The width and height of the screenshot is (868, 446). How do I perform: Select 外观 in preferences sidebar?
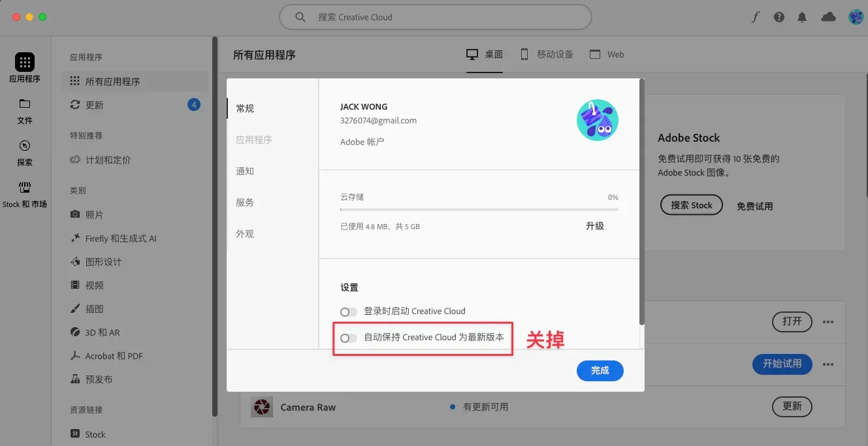(245, 234)
